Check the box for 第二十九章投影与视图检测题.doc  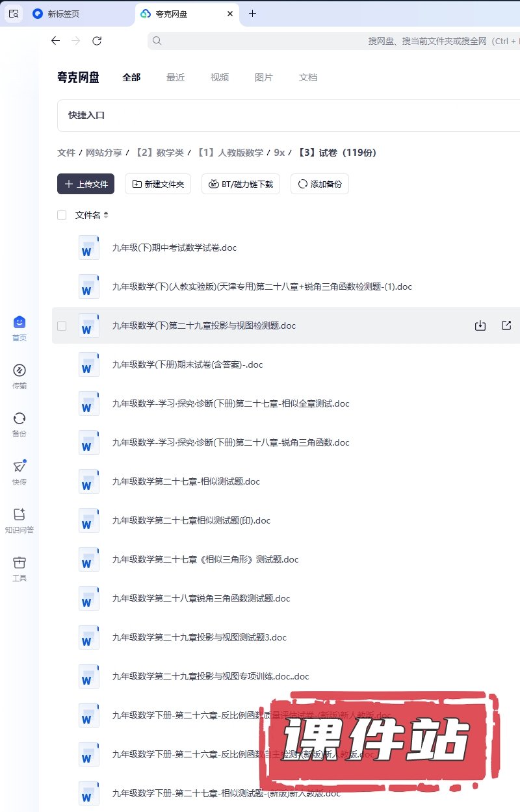[x=62, y=326]
